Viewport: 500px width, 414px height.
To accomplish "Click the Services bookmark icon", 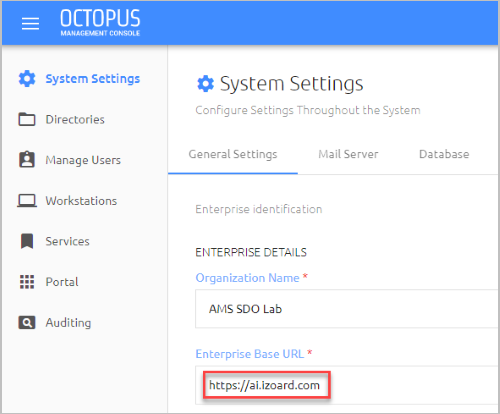I will click(x=27, y=241).
